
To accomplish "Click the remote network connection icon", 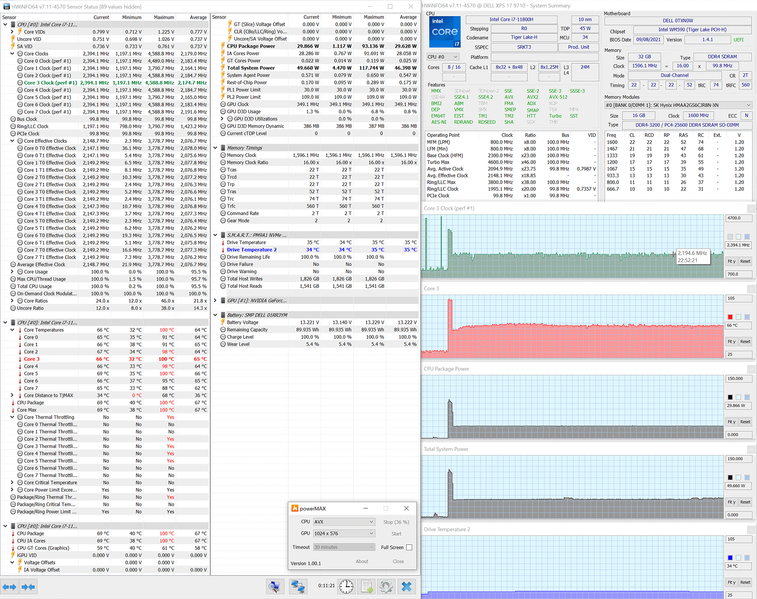I will pyautogui.click(x=298, y=586).
